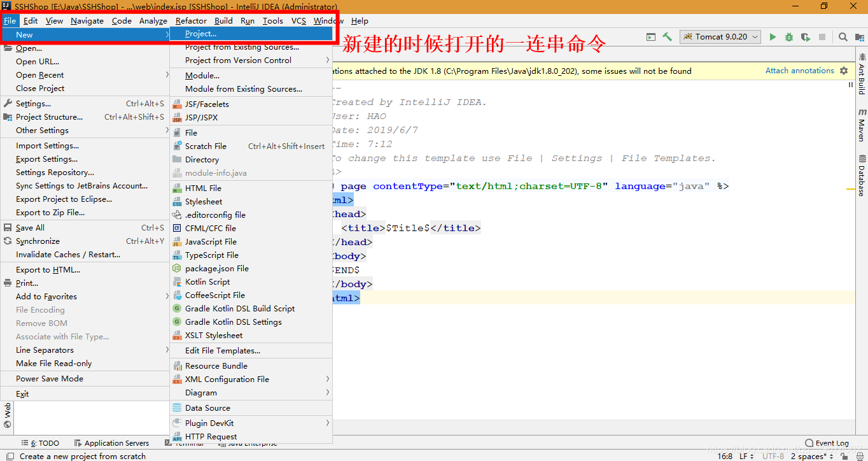Open the VCS menu
868x461 pixels.
298,20
